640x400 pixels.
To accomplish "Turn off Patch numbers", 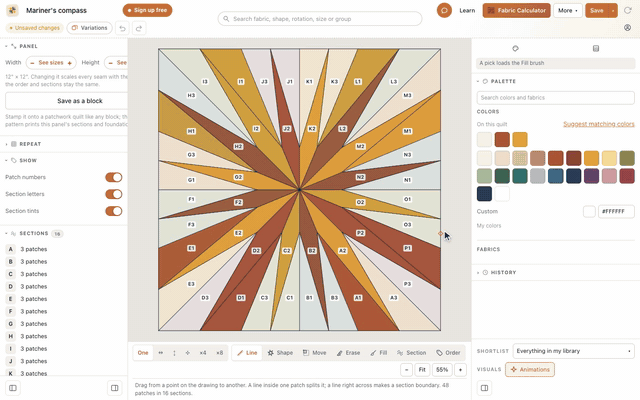I will (x=114, y=177).
